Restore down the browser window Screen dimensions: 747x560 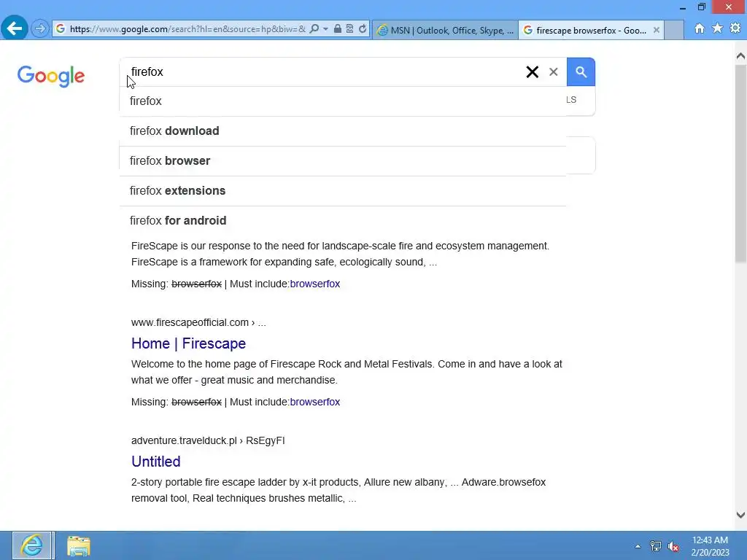tap(701, 7)
